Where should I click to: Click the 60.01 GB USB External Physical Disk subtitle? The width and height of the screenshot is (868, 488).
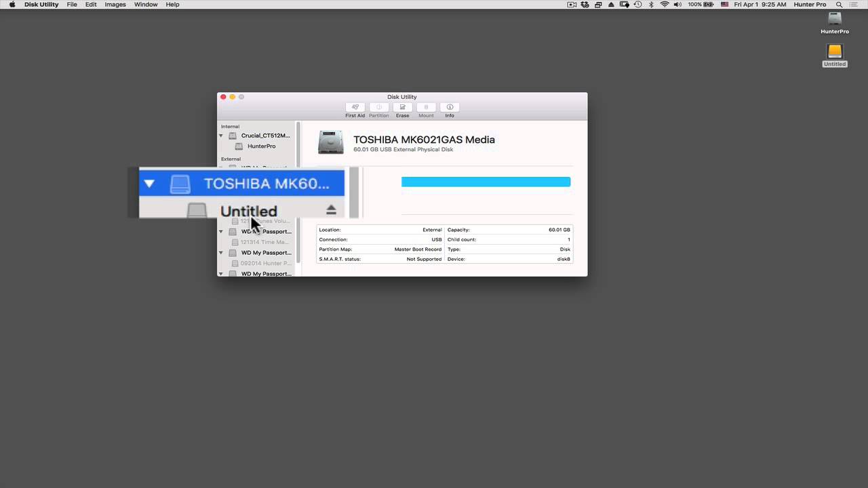403,150
